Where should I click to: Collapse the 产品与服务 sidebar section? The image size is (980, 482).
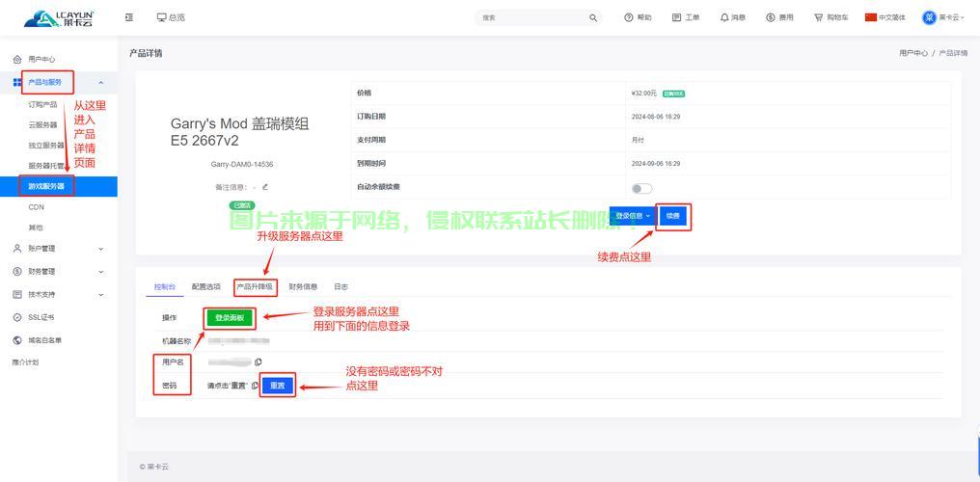point(58,82)
